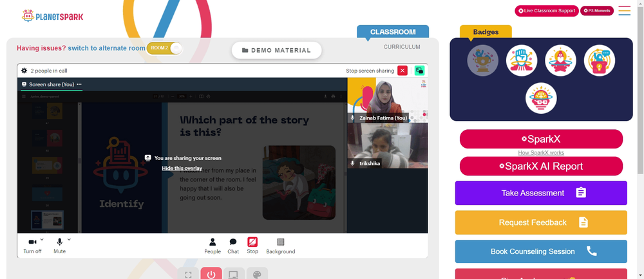Click slide thumbnail 47 in shared PDF

(48, 111)
